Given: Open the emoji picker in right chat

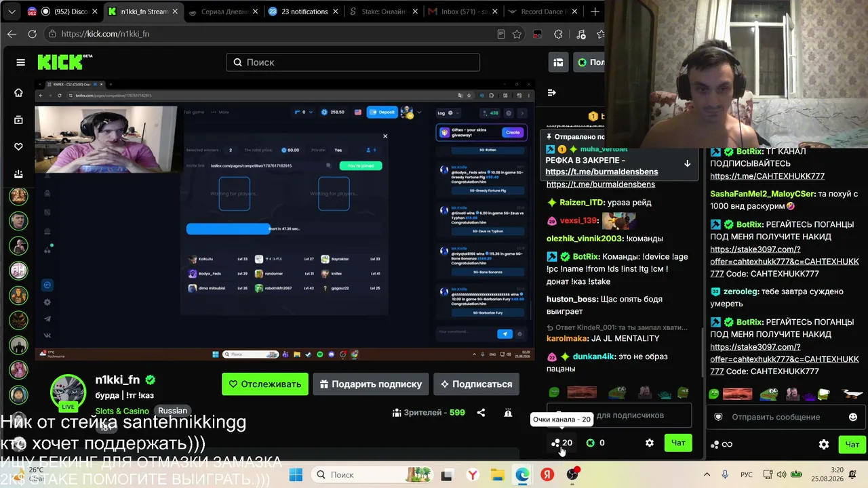Looking at the screenshot, I should click(x=853, y=417).
